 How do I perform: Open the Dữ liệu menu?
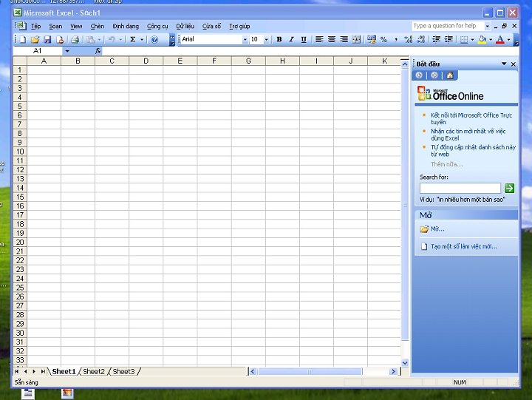click(x=185, y=26)
